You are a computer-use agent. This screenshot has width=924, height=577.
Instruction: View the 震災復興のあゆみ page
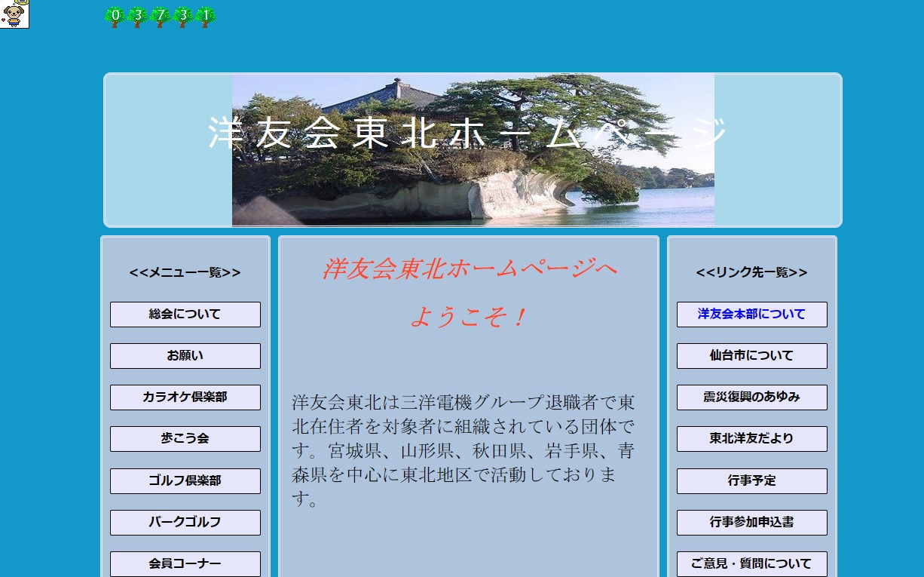coord(752,397)
